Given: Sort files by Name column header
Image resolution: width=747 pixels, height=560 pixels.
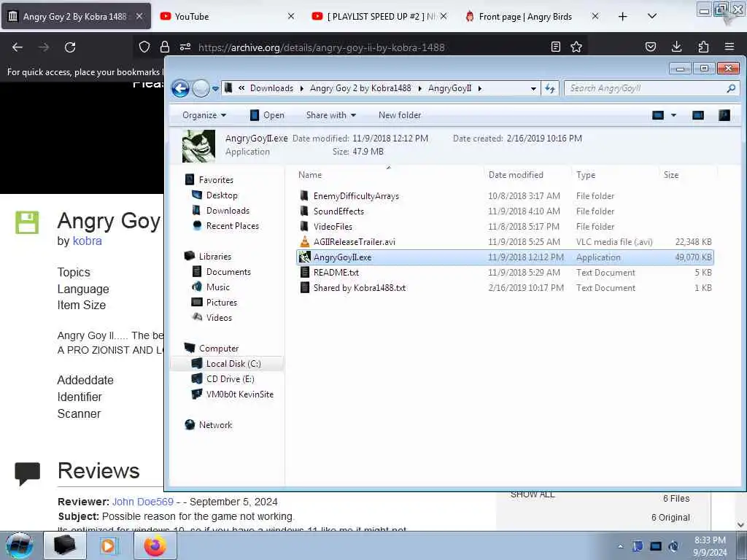Looking at the screenshot, I should click(309, 175).
